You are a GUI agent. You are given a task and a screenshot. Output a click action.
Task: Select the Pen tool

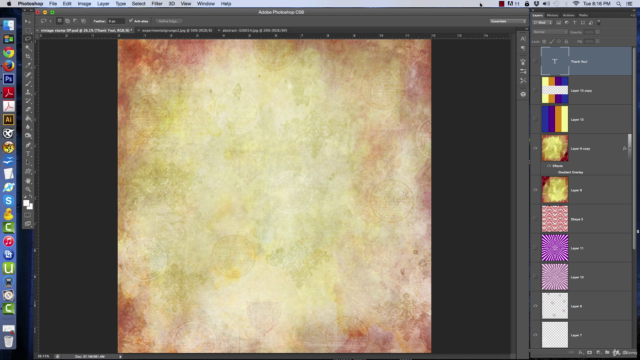pos(28,145)
